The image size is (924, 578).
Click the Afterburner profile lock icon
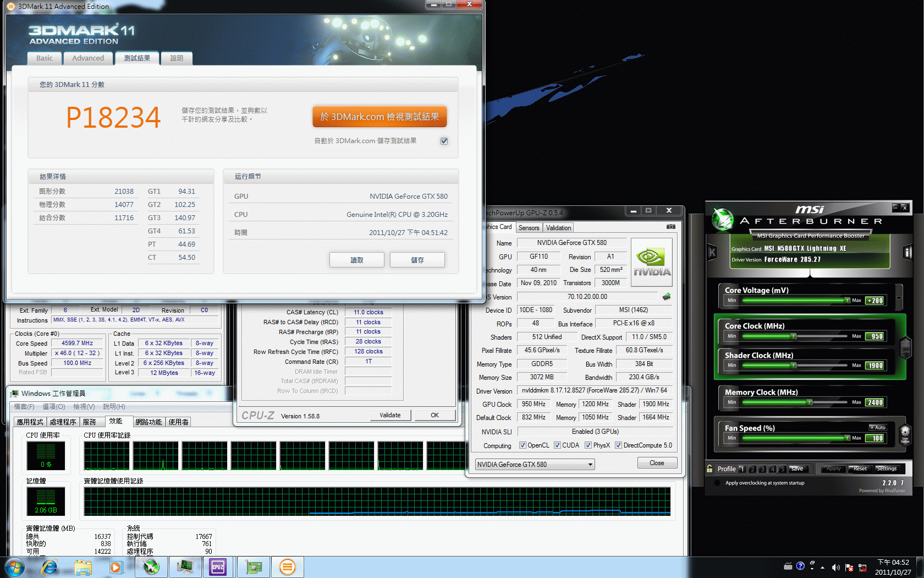710,469
